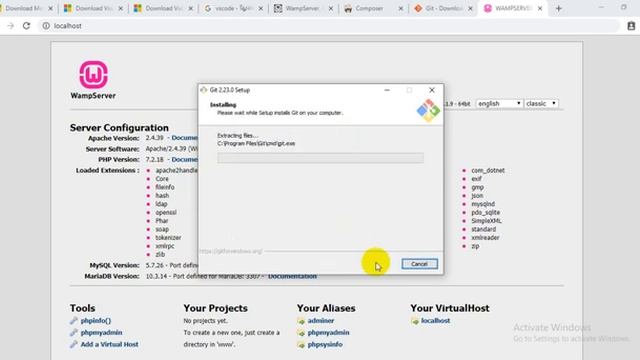Viewport: 640px width, 360px height.
Task: Open the browser profile icon
Action: [x=631, y=26]
